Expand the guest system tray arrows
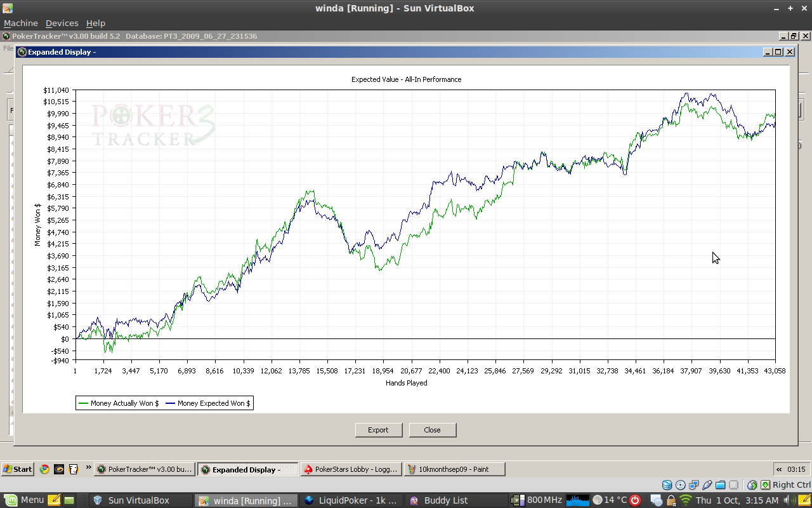The image size is (812, 508). (x=779, y=469)
